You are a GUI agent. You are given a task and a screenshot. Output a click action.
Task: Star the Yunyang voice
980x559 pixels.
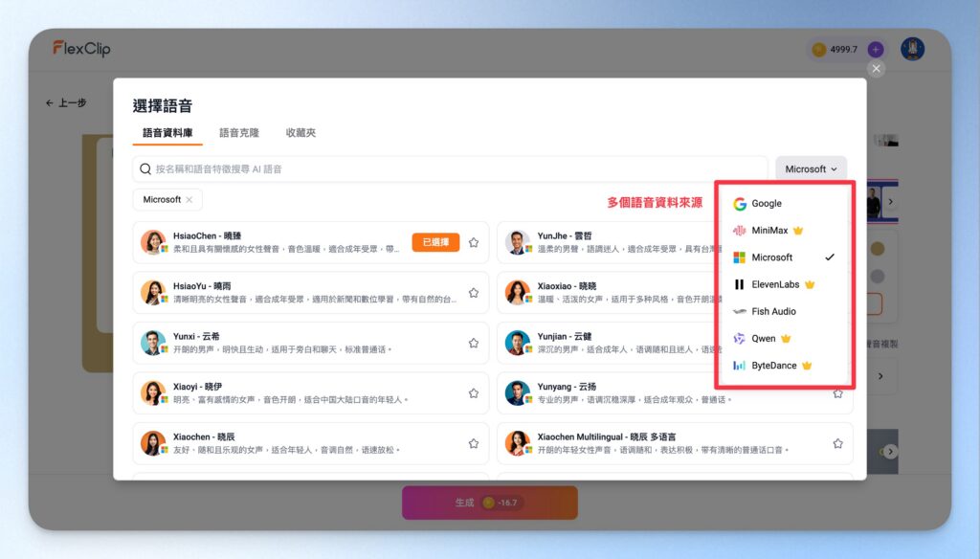tap(838, 394)
